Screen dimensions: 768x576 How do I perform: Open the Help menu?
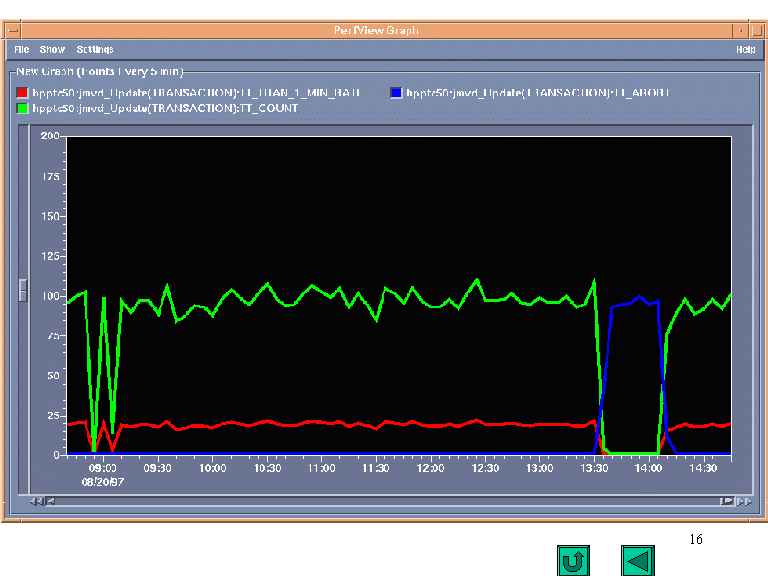(x=745, y=49)
